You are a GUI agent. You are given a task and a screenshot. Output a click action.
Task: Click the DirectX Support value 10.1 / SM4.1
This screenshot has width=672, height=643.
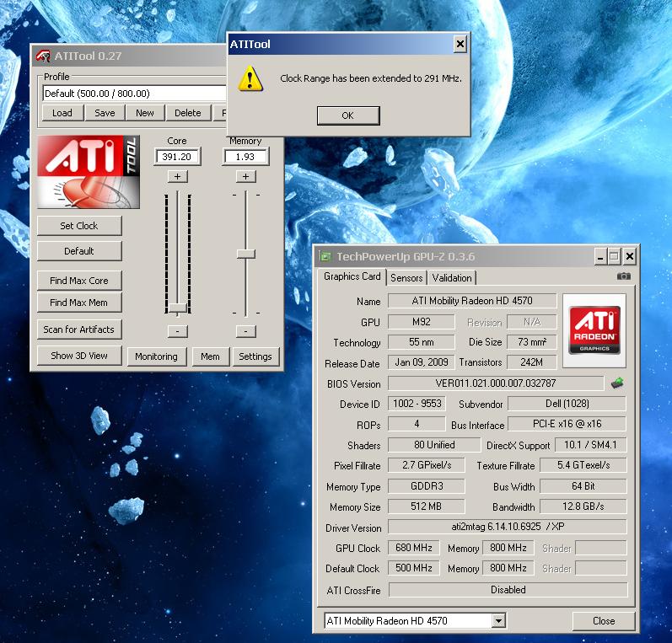[590, 445]
